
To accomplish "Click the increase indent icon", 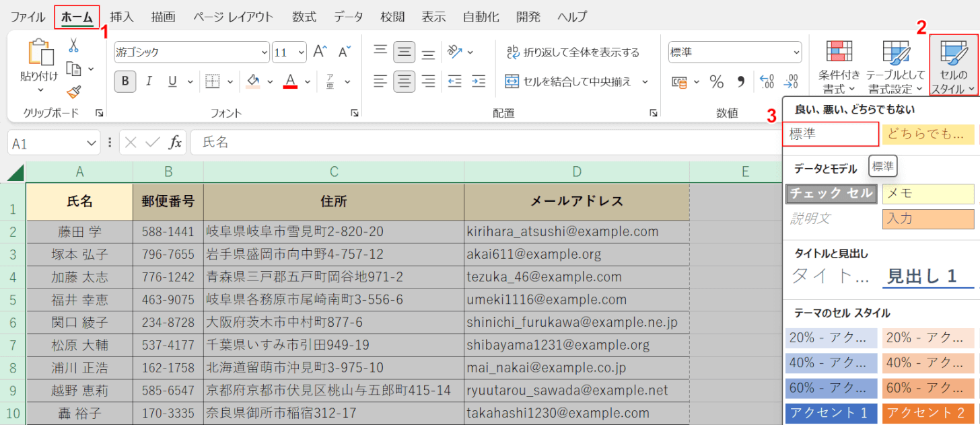I will pos(479,82).
